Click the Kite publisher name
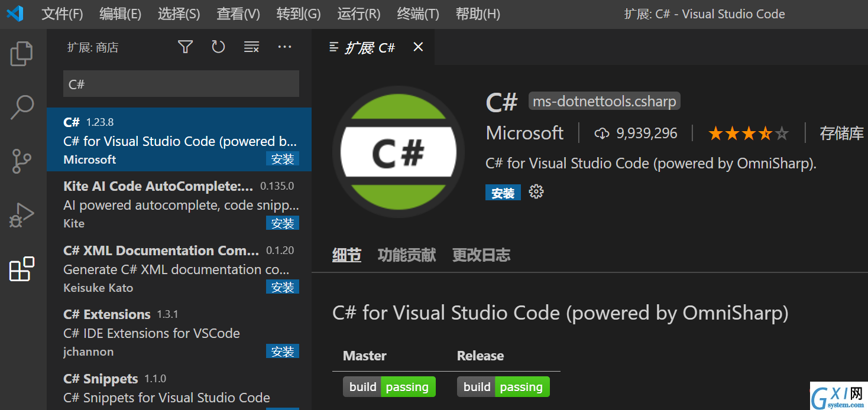Image resolution: width=868 pixels, height=410 pixels. tap(74, 223)
